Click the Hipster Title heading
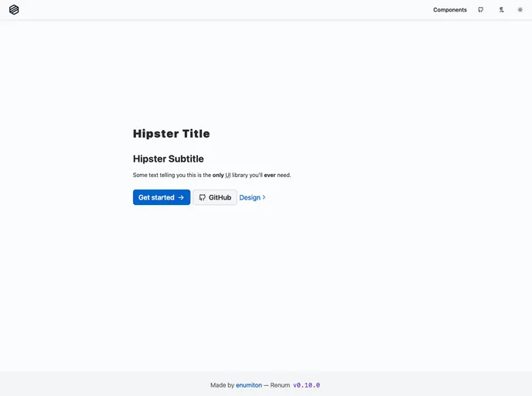532x396 pixels. tap(171, 134)
